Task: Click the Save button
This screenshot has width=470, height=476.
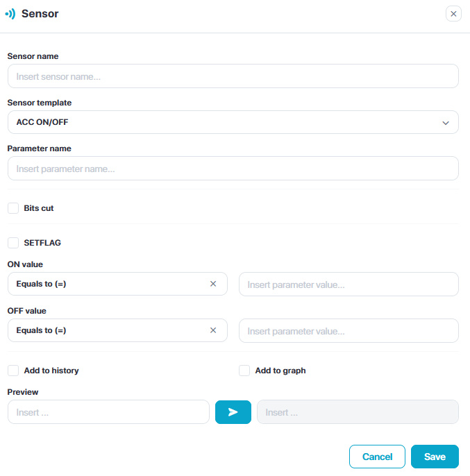Action: [435, 457]
